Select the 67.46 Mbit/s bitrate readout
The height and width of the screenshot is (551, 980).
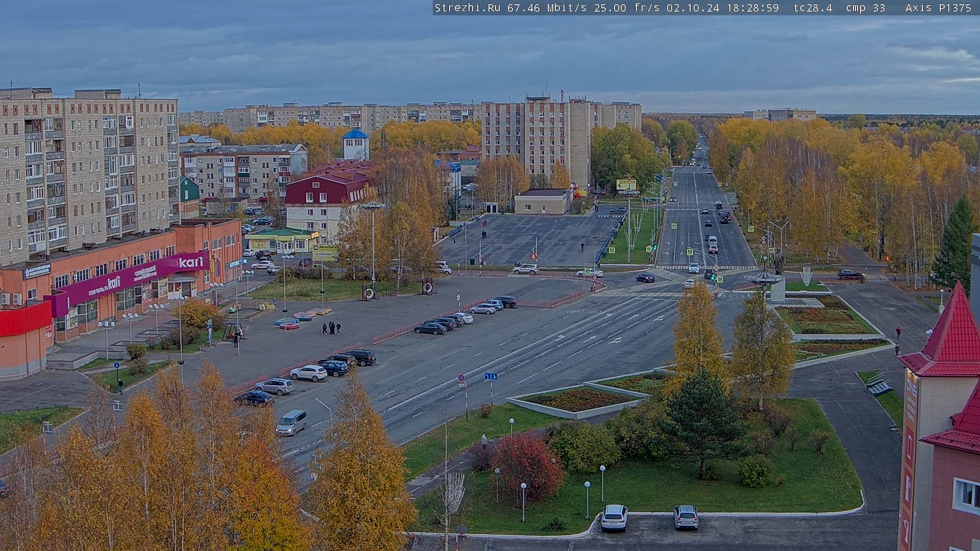point(547,8)
